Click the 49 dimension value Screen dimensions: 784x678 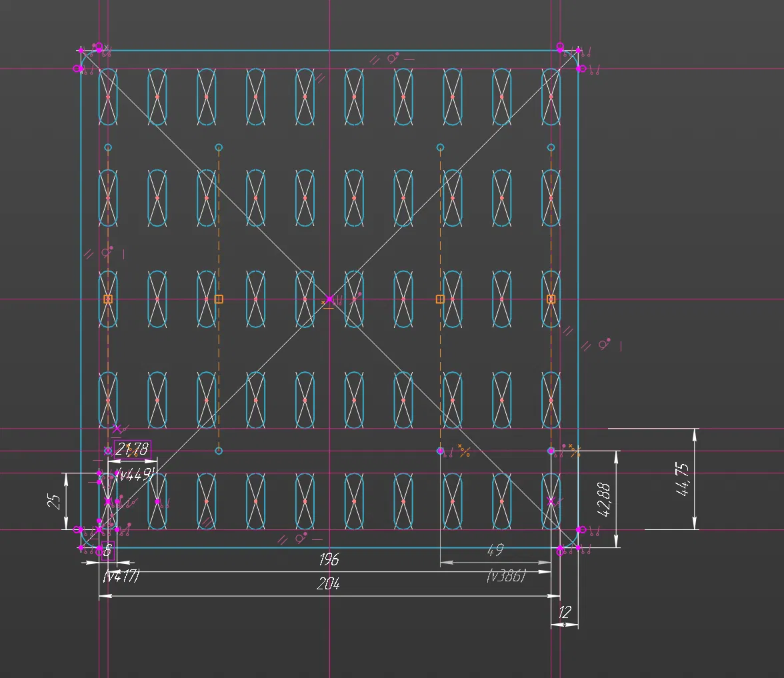click(x=495, y=551)
